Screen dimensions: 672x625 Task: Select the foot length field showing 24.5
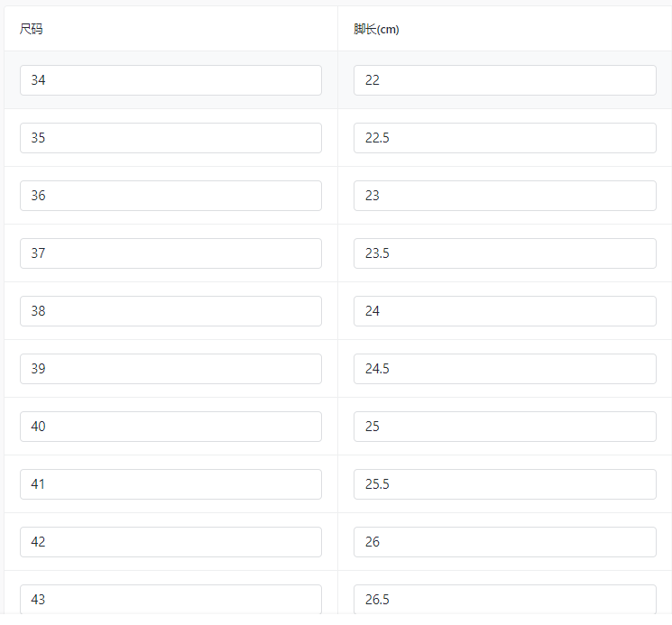pyautogui.click(x=505, y=369)
